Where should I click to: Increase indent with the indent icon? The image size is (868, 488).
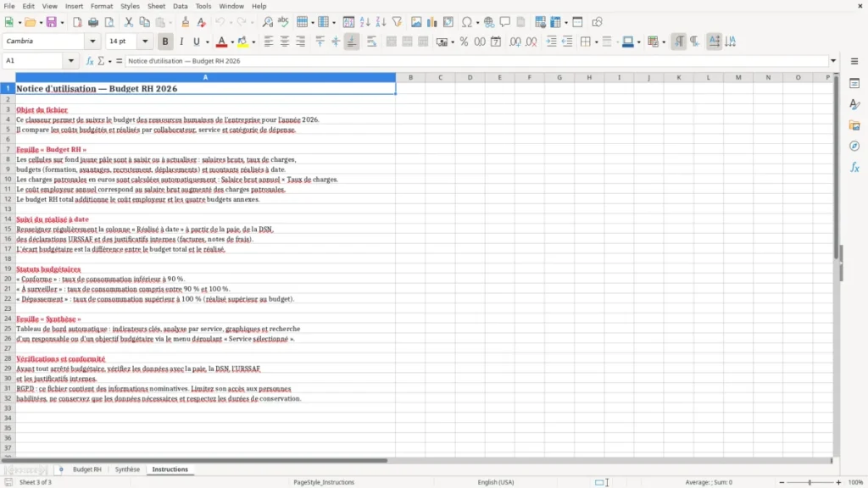(x=551, y=42)
